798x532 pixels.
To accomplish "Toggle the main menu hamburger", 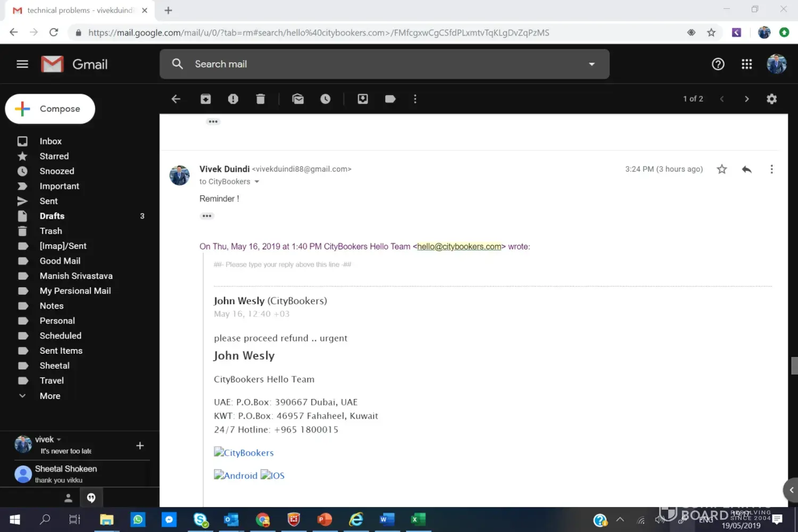I will point(22,64).
